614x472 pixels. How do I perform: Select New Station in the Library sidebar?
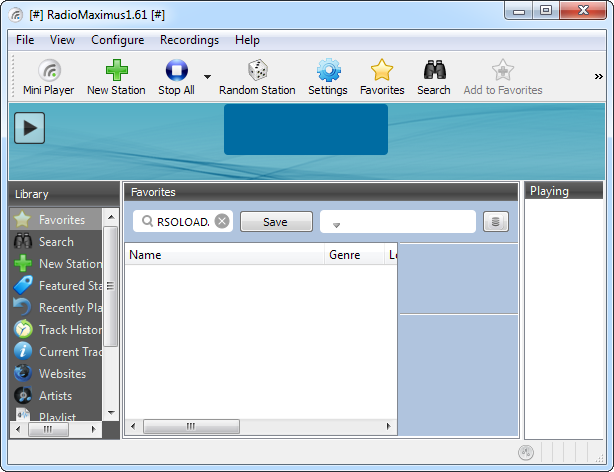56,264
